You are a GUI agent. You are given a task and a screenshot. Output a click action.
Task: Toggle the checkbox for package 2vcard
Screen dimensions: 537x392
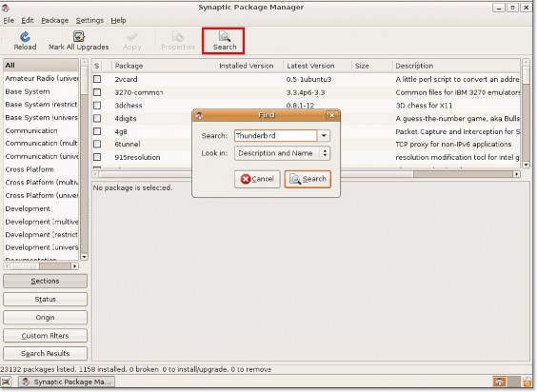pyautogui.click(x=97, y=79)
